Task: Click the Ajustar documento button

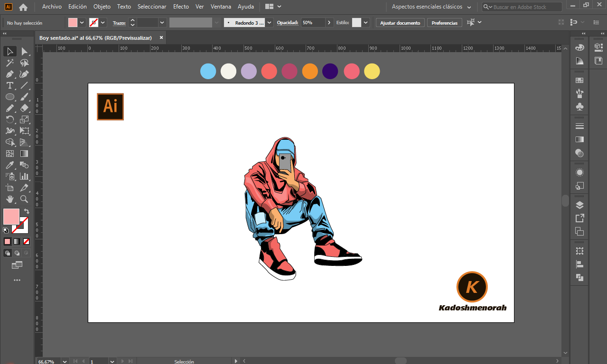Action: (x=400, y=23)
